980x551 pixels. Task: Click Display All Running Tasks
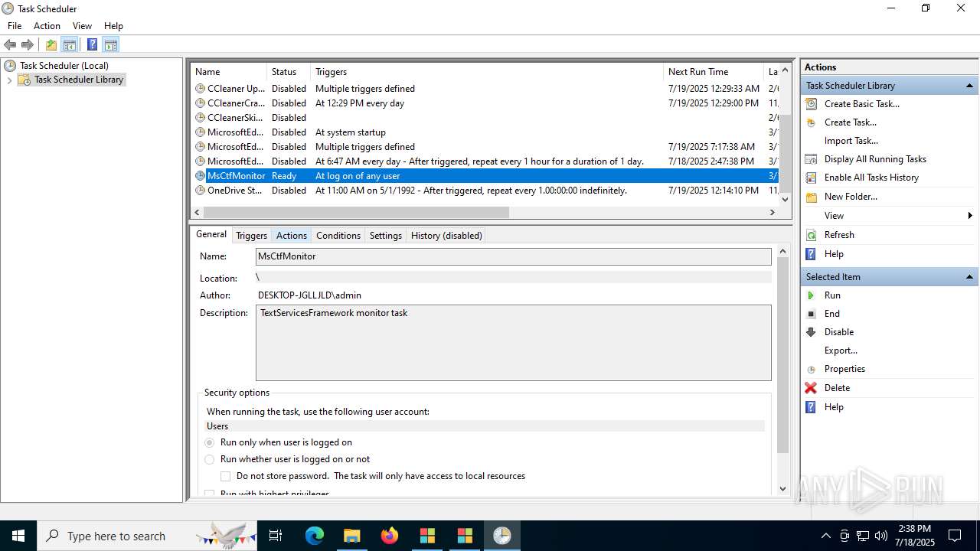875,159
